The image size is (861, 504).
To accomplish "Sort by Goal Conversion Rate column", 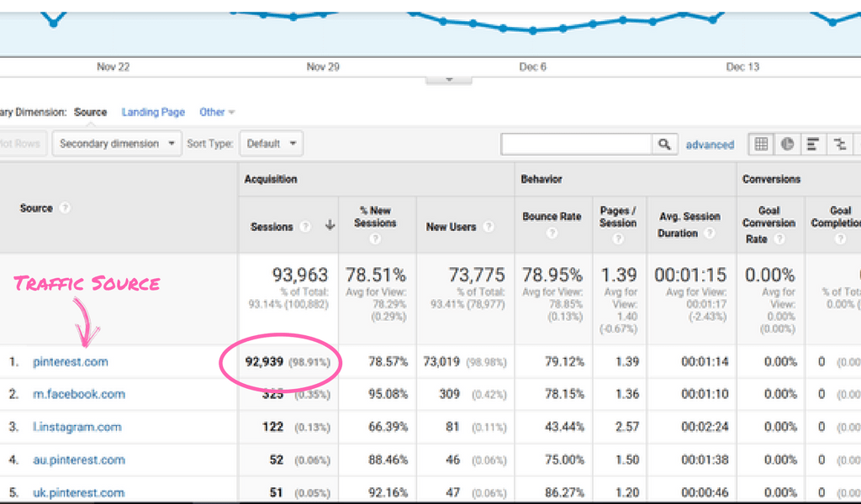I will (769, 224).
